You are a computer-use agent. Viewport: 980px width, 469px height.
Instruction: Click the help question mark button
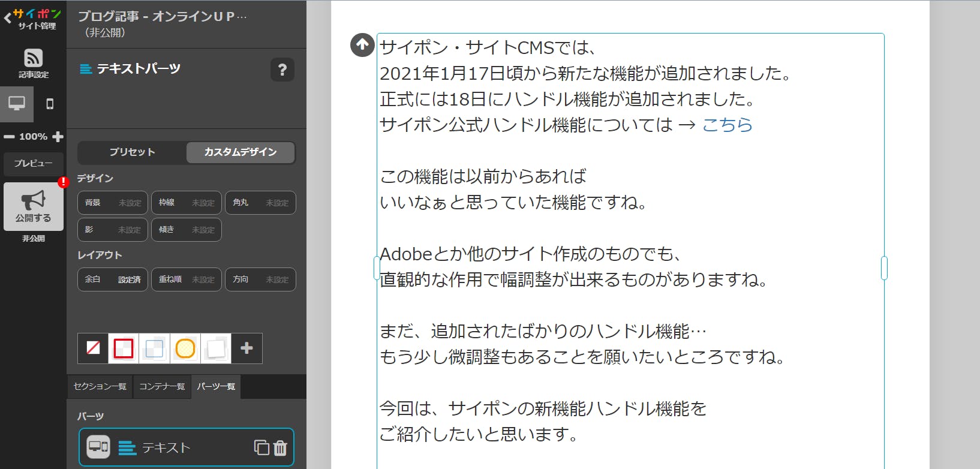282,70
